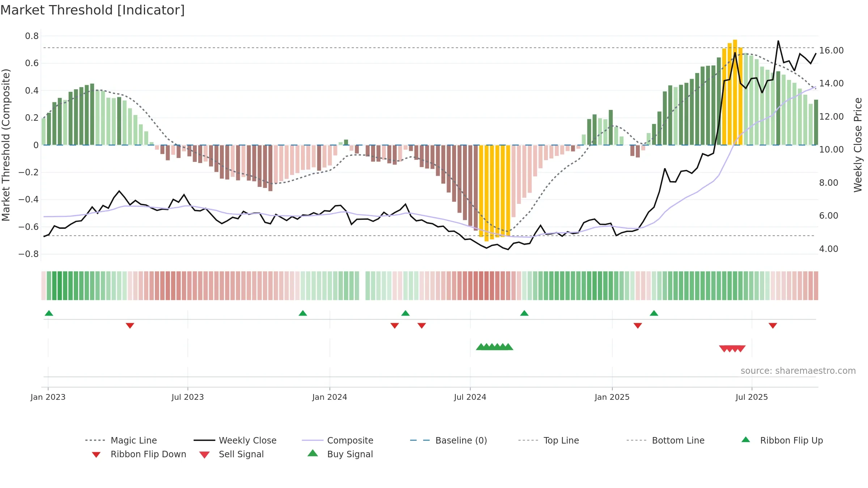Select the ribbon flip up marker near Feb 2025

654,313
